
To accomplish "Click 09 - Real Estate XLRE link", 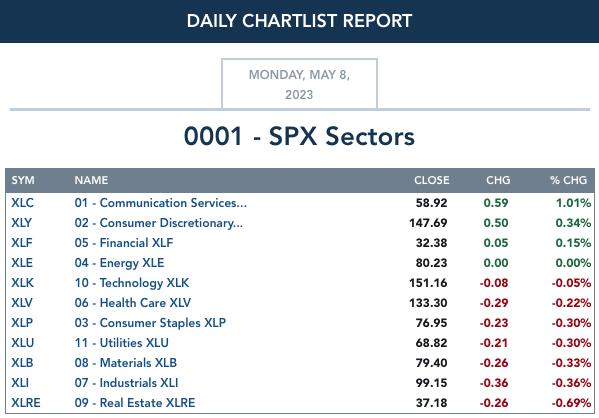I will click(x=135, y=403).
